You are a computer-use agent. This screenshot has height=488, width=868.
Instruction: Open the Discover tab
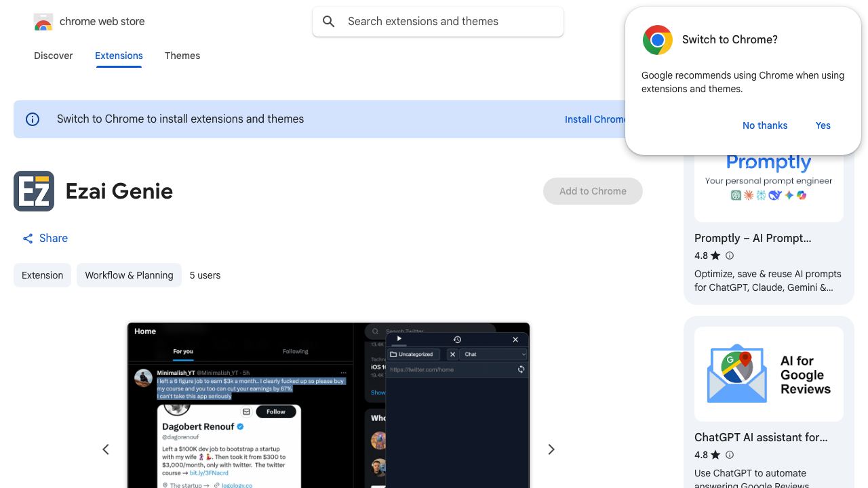(54, 56)
